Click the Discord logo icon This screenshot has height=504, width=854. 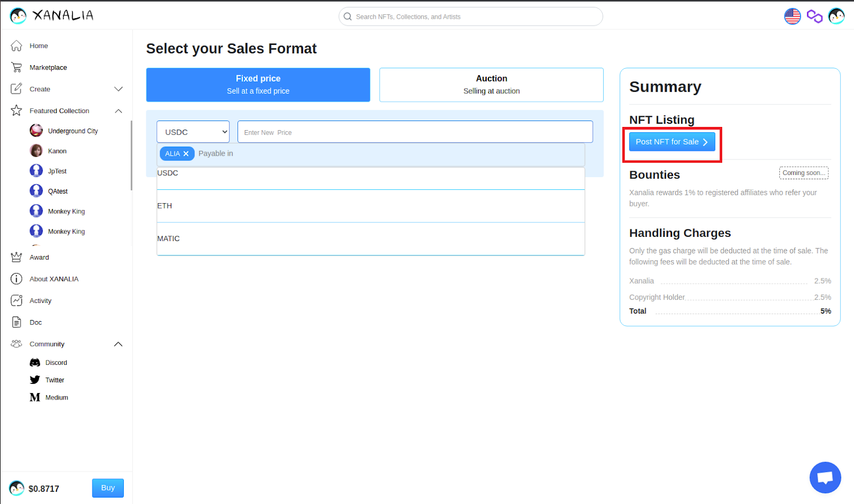(35, 363)
